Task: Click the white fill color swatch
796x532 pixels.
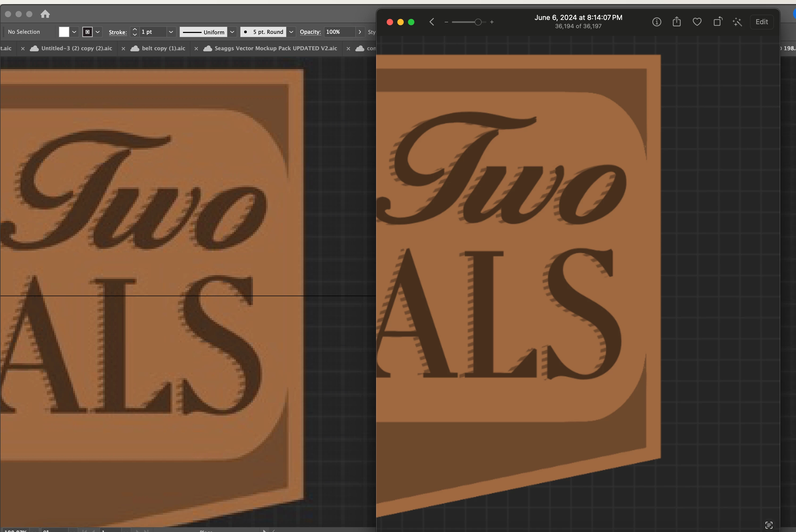Action: pos(64,32)
